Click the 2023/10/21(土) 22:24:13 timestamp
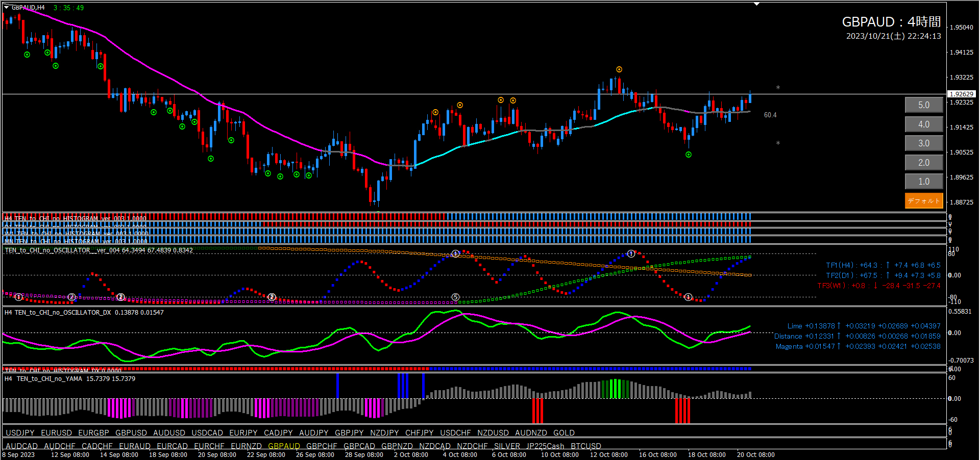Image resolution: width=980 pixels, height=460 pixels. [x=894, y=36]
